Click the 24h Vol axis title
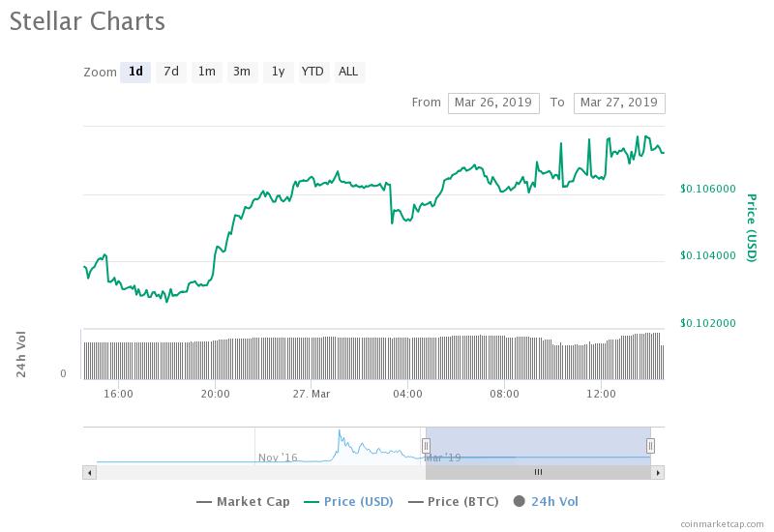Image resolution: width=774 pixels, height=532 pixels. point(21,354)
